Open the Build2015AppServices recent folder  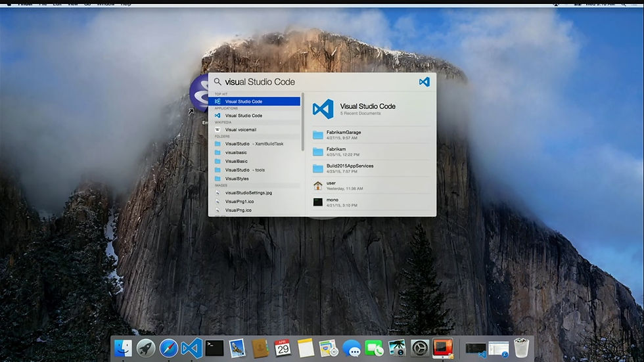372,168
